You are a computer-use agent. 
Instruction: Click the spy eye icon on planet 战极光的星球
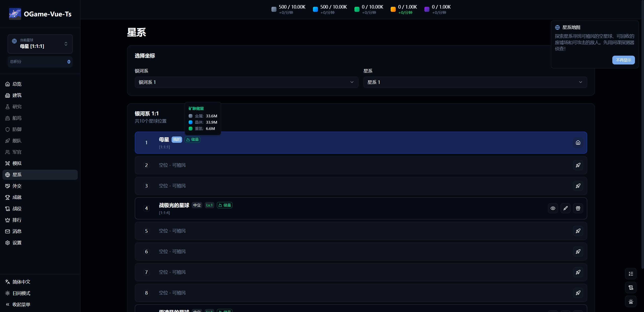pyautogui.click(x=553, y=208)
